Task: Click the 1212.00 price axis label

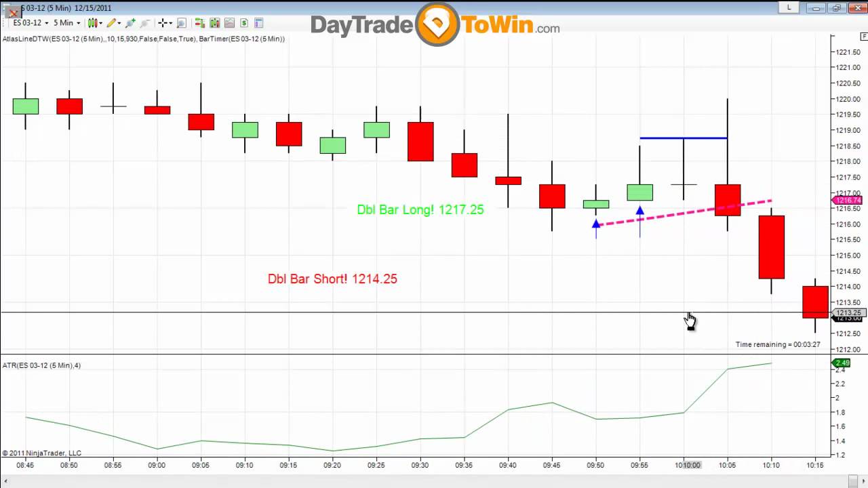Action: tap(848, 350)
